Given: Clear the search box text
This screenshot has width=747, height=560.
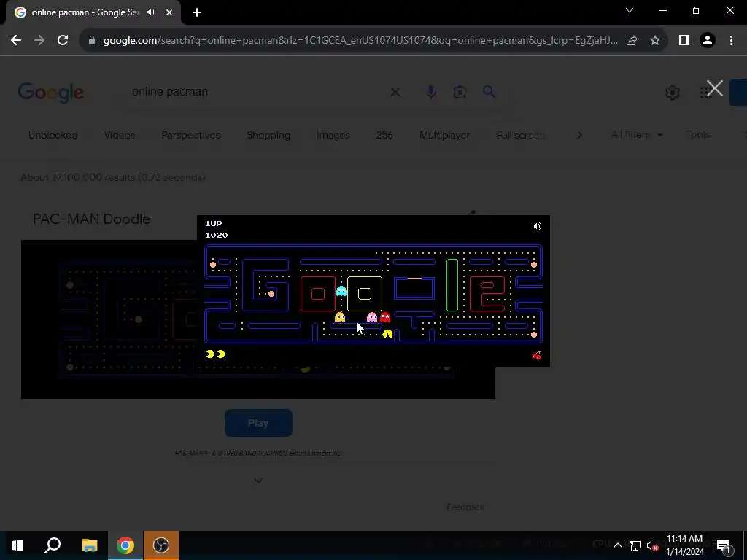Looking at the screenshot, I should (x=395, y=92).
